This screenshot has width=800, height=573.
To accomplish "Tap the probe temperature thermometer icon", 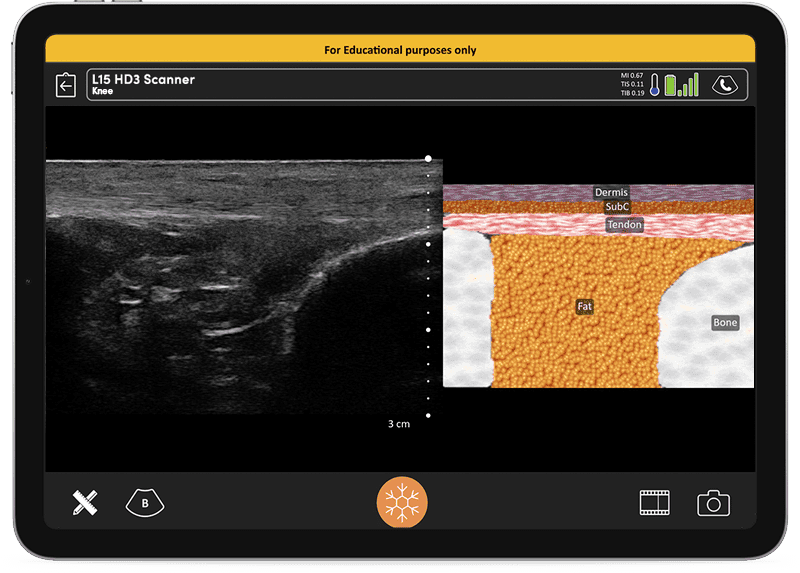I will [x=655, y=86].
